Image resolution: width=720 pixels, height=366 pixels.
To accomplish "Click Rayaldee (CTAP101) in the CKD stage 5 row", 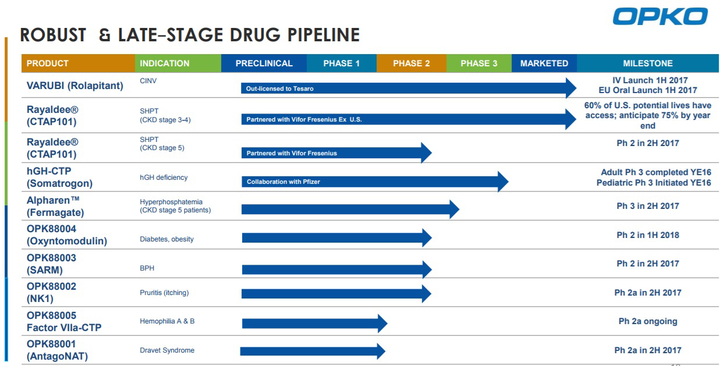I will (52, 148).
